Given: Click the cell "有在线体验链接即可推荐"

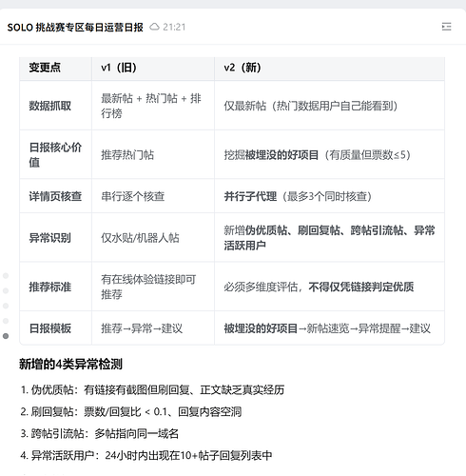Looking at the screenshot, I should [153, 287].
